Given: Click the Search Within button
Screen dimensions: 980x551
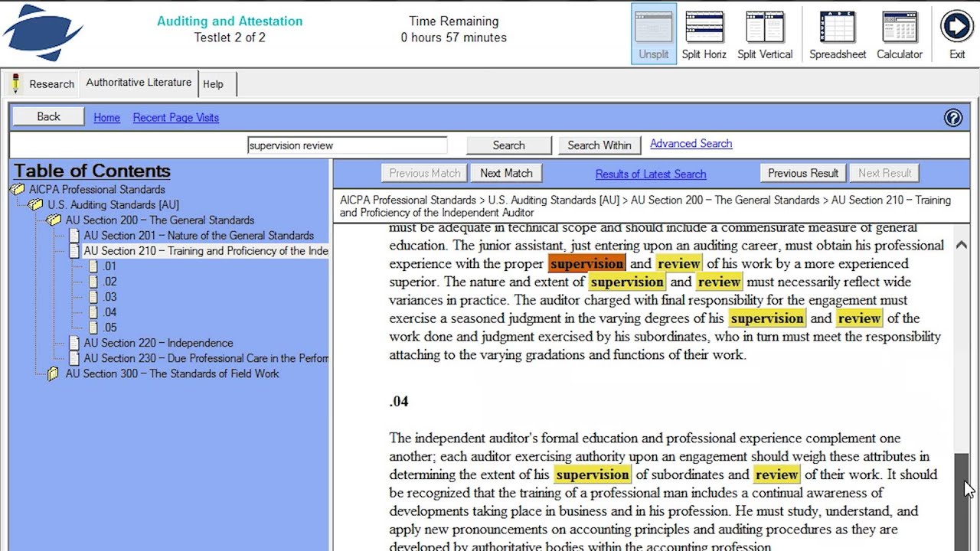Looking at the screenshot, I should (x=599, y=145).
